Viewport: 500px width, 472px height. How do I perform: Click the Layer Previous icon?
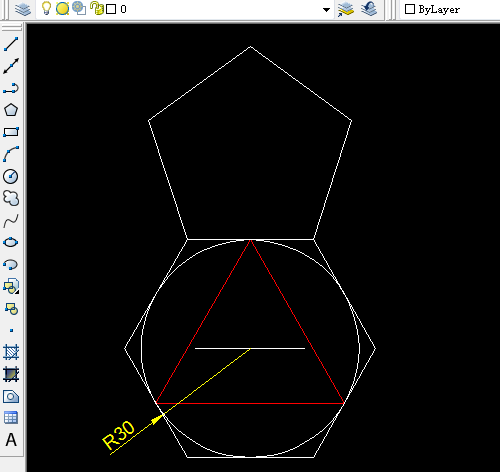369,9
